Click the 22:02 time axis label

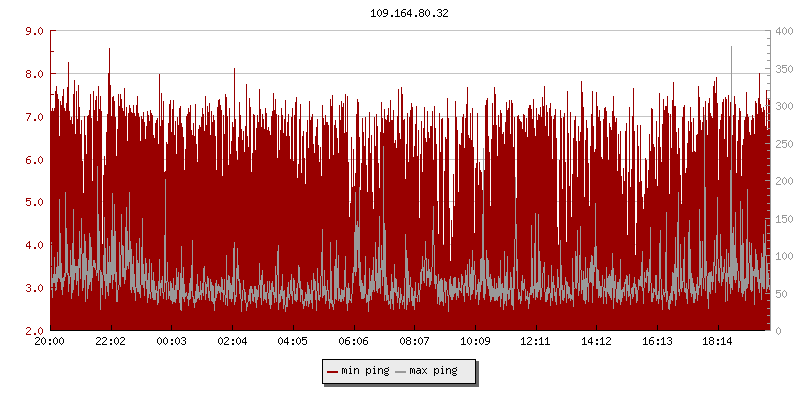tap(111, 341)
